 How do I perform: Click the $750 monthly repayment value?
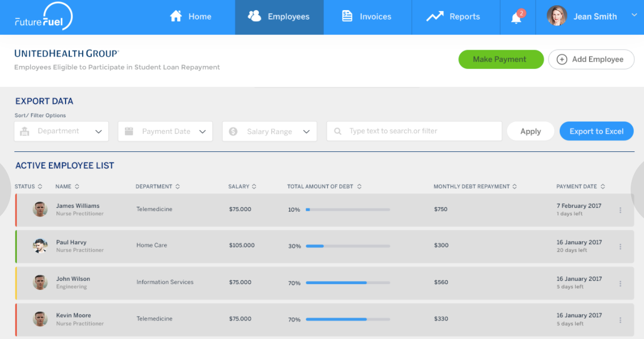click(x=441, y=209)
